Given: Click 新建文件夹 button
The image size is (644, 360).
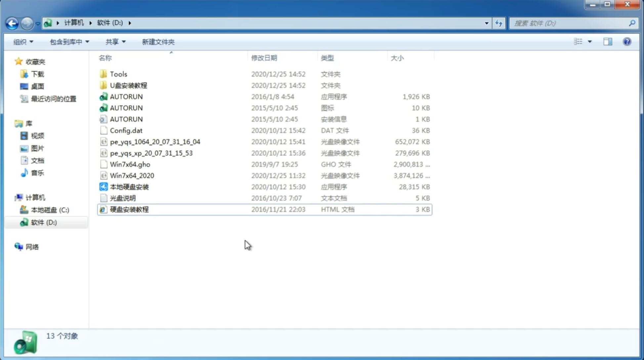Looking at the screenshot, I should [158, 42].
